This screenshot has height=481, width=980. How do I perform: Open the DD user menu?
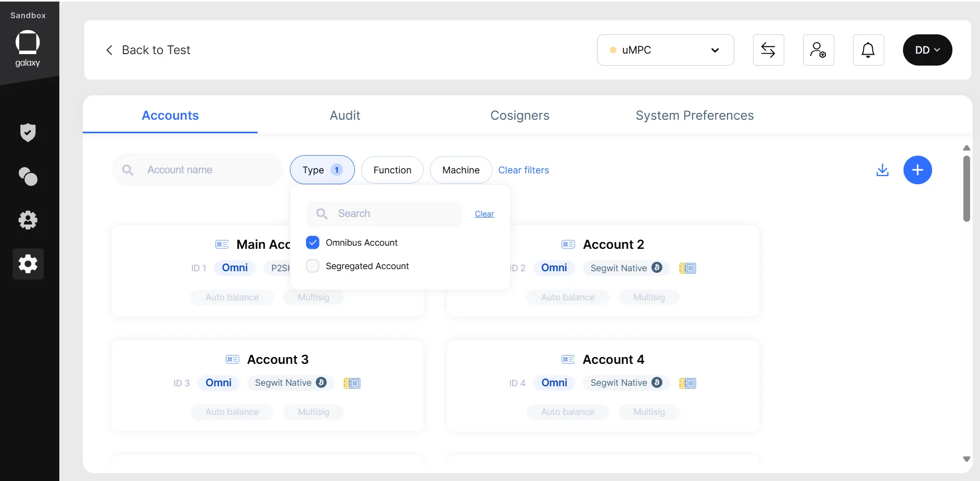pyautogui.click(x=927, y=50)
